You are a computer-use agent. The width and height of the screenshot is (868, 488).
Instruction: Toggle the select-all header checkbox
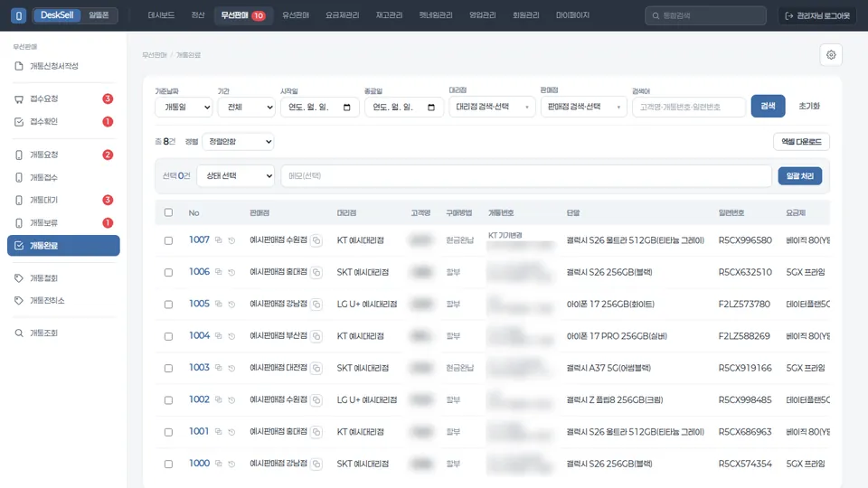coord(168,212)
